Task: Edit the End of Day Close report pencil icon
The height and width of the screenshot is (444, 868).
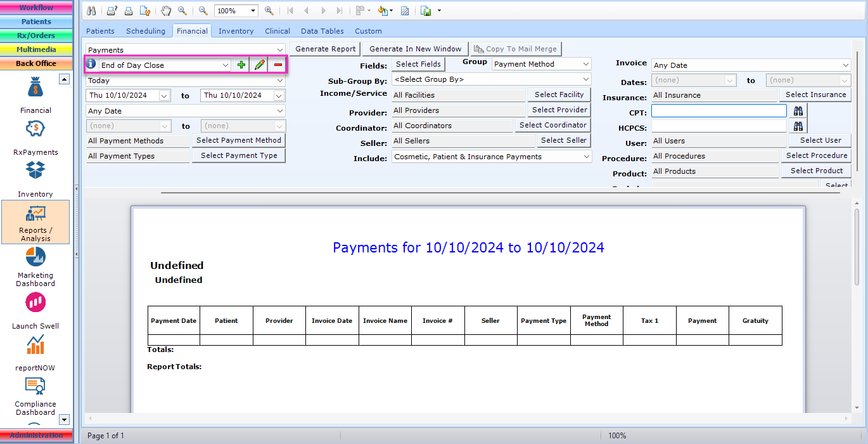Action: click(259, 65)
